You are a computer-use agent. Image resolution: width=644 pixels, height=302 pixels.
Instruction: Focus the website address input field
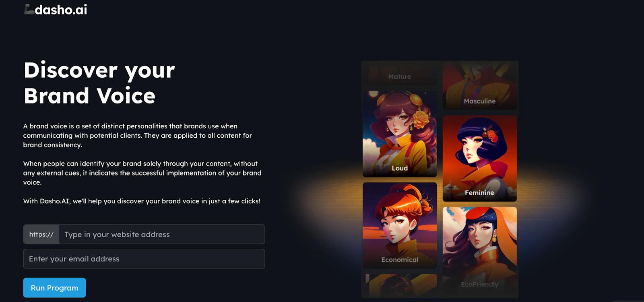click(x=162, y=234)
